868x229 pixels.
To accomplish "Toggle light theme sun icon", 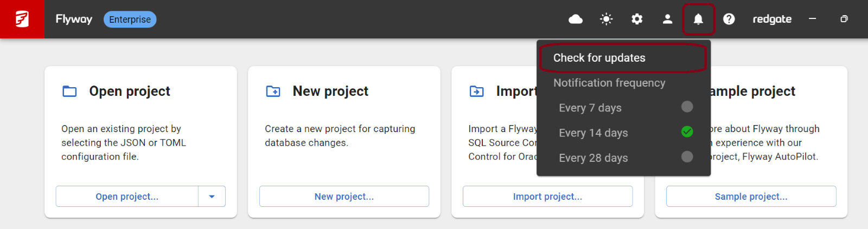I will 606,19.
